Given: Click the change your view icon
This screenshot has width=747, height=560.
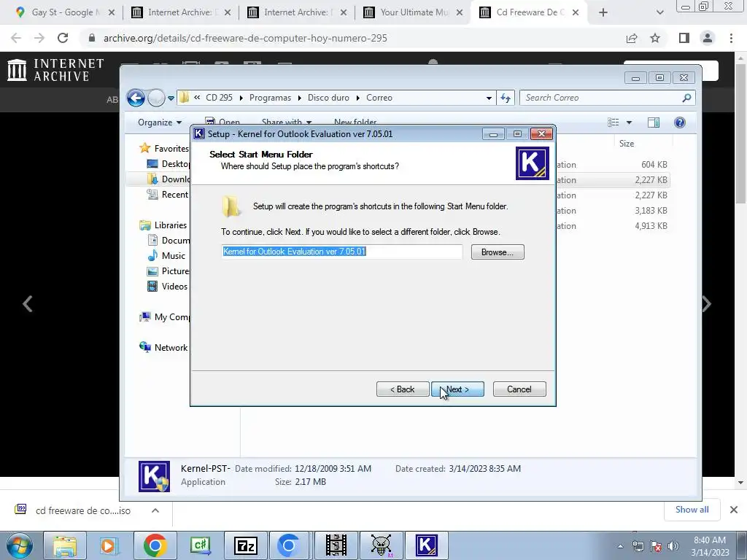Looking at the screenshot, I should tap(613, 122).
